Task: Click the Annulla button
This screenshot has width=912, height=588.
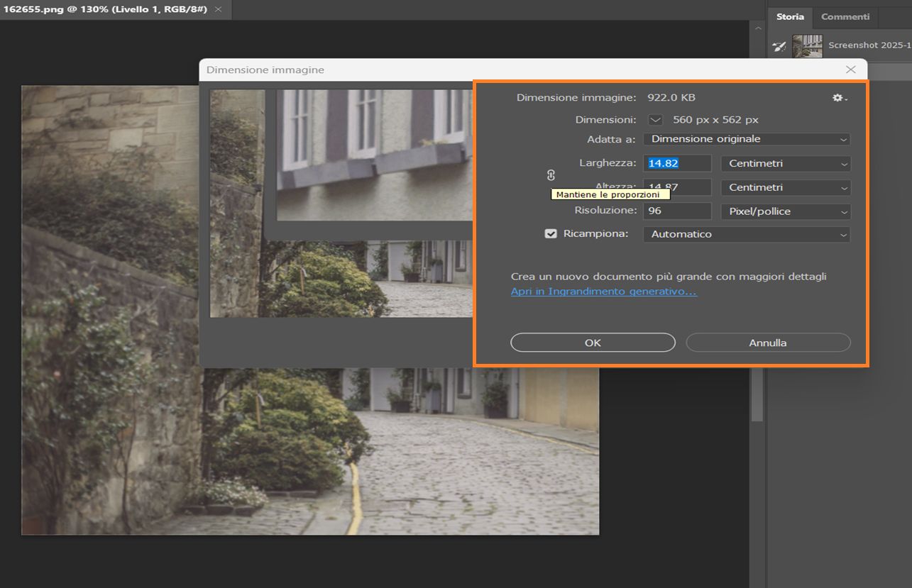Action: tap(768, 343)
